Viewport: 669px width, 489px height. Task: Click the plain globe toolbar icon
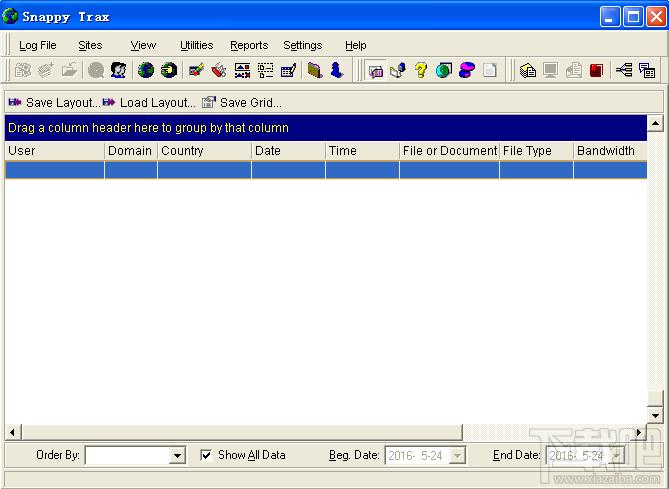click(146, 70)
